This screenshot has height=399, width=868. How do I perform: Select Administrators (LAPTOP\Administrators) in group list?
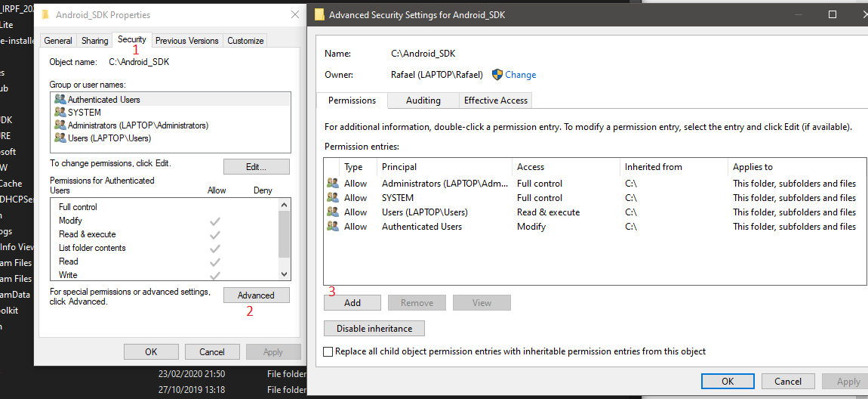(x=171, y=125)
